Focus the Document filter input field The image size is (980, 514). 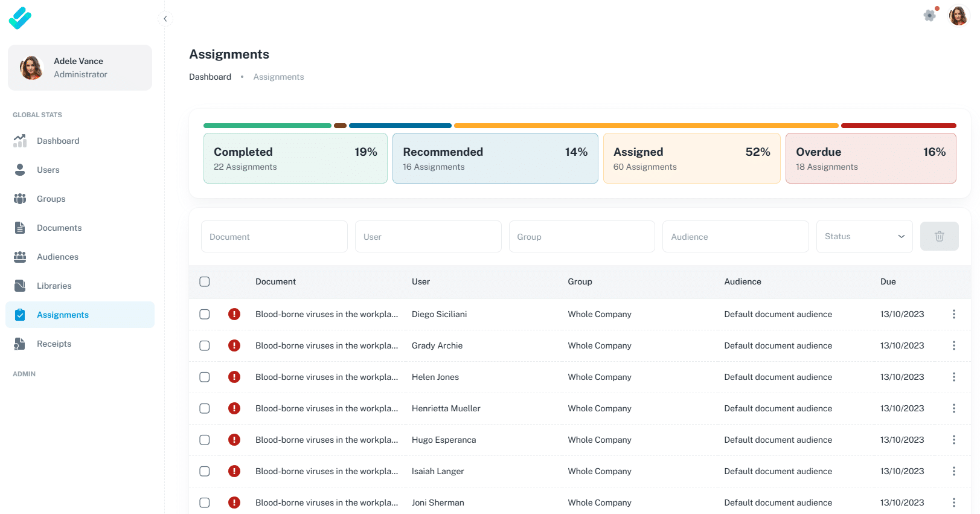tap(274, 236)
